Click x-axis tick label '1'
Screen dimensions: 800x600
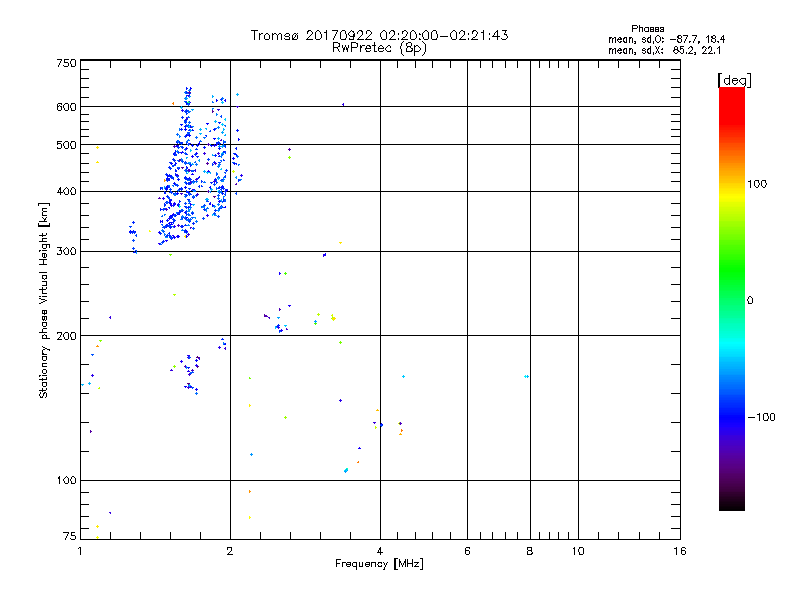(80, 551)
